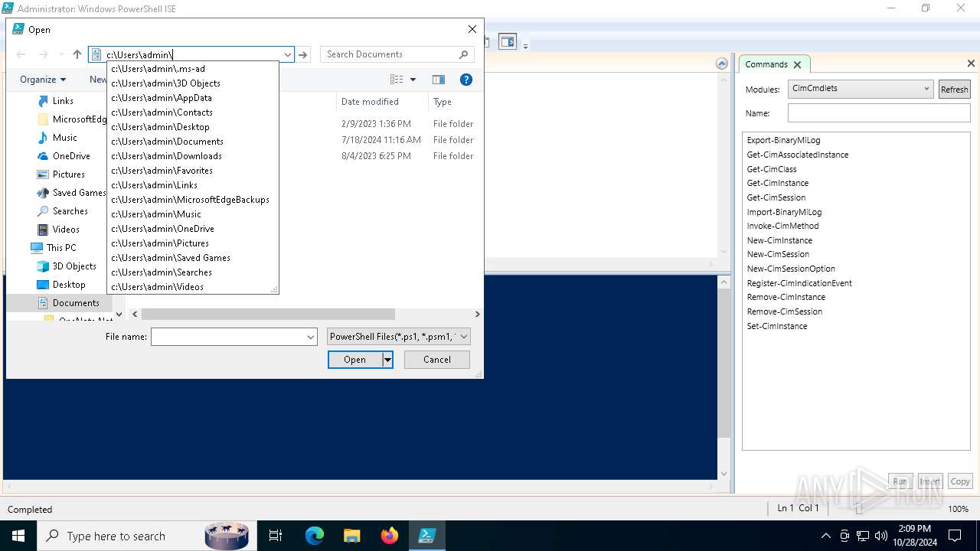This screenshot has width=980, height=551.
Task: Click the navigation pane scroll down arrow
Action: click(x=119, y=315)
